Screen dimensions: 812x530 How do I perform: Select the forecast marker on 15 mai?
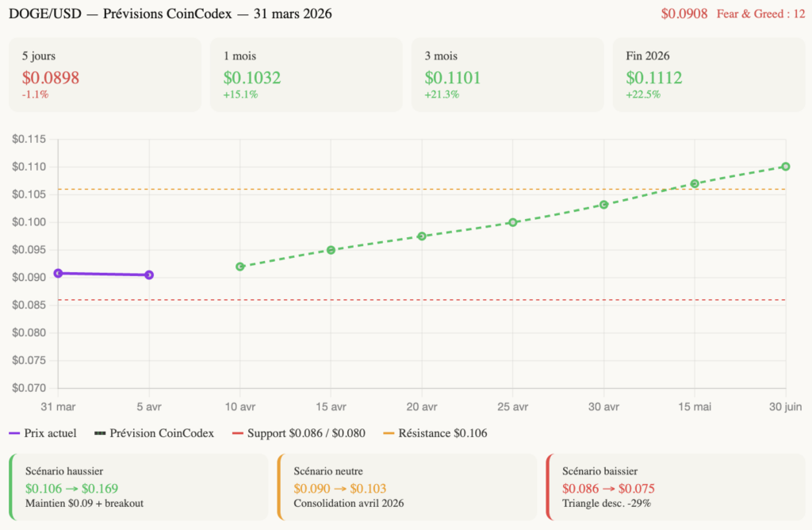click(x=694, y=183)
